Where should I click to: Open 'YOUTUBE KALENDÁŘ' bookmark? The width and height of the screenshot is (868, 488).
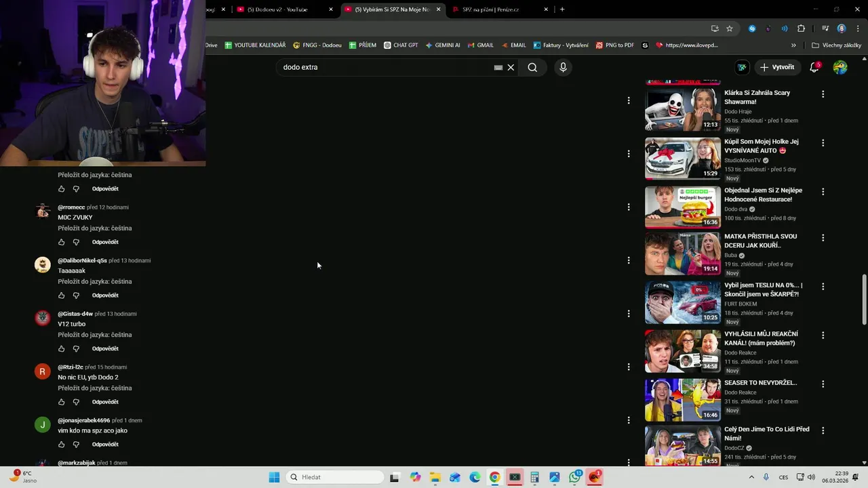255,45
